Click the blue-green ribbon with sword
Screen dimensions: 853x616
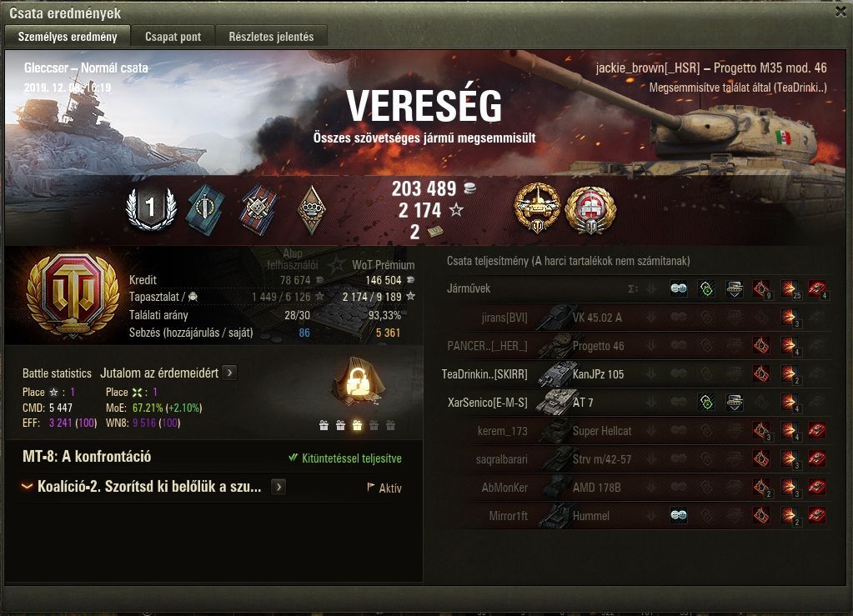click(204, 209)
